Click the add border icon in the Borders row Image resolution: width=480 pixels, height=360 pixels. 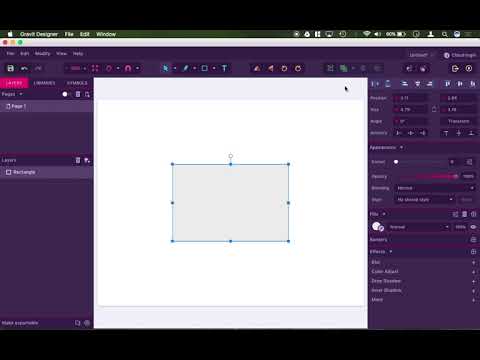(x=473, y=240)
